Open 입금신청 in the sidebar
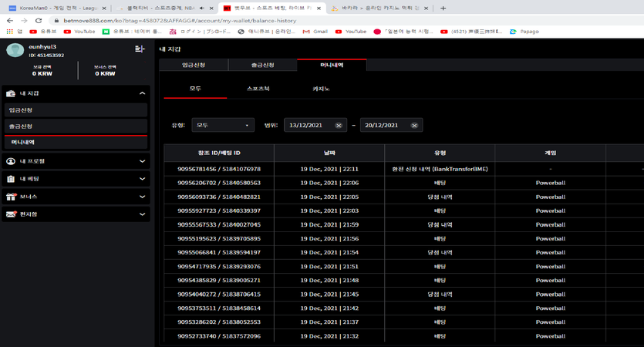The image size is (644, 347). click(x=76, y=110)
